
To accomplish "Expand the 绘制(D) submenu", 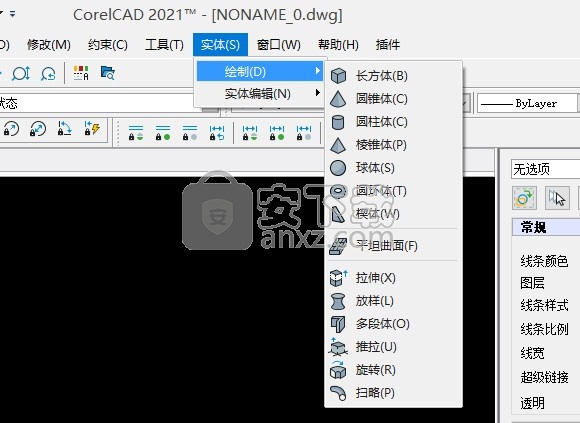I will click(260, 71).
